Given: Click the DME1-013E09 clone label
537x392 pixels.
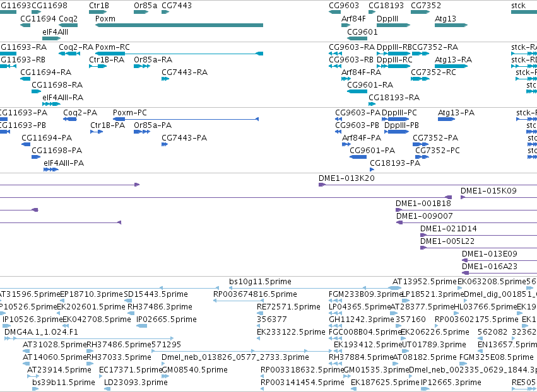Looking at the screenshot, I should pyautogui.click(x=490, y=254).
